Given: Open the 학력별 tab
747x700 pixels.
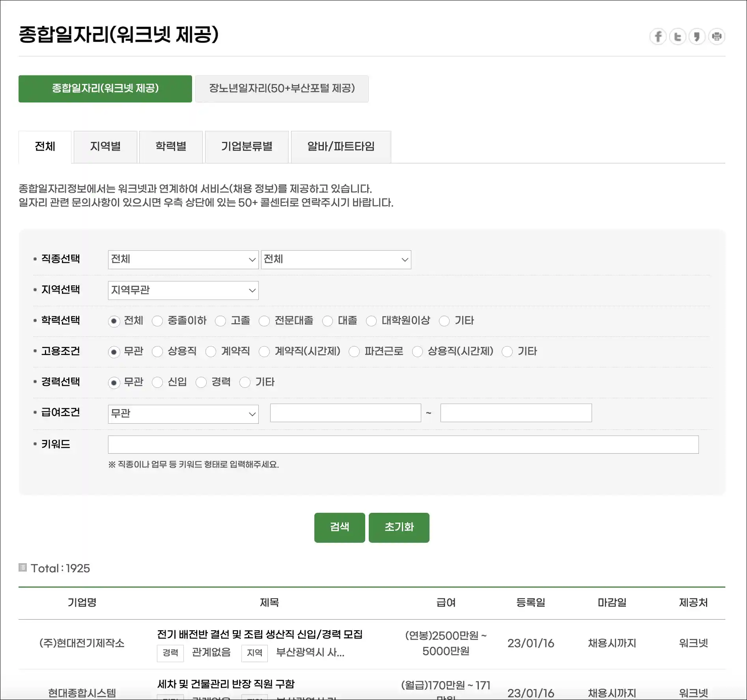Looking at the screenshot, I should (171, 147).
